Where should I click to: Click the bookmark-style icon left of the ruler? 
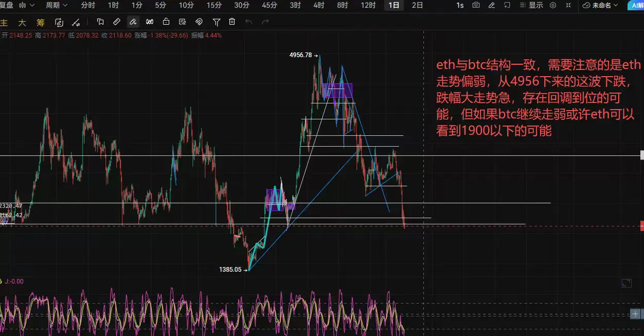point(100,22)
